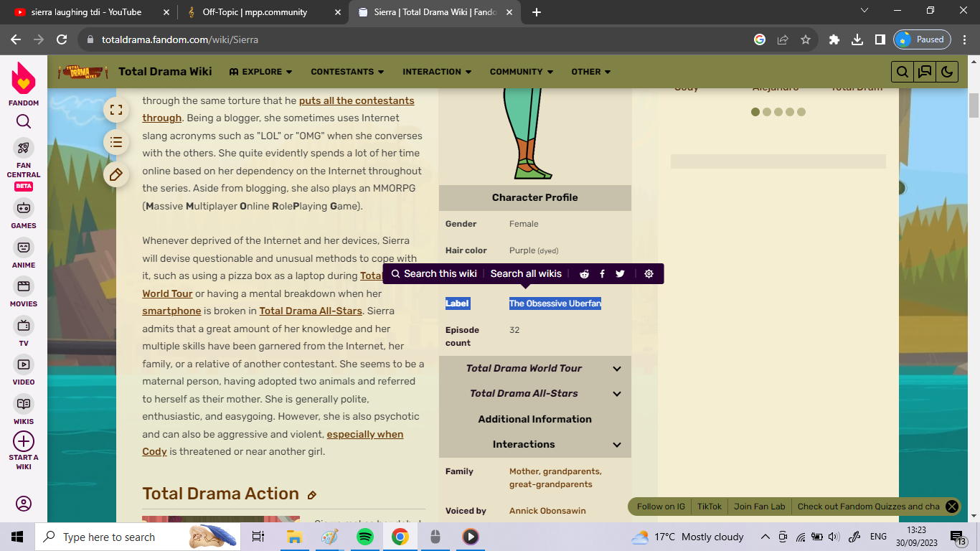Viewport: 980px width, 551px height.
Task: Search the wiki using header magnifier
Action: pyautogui.click(x=903, y=72)
